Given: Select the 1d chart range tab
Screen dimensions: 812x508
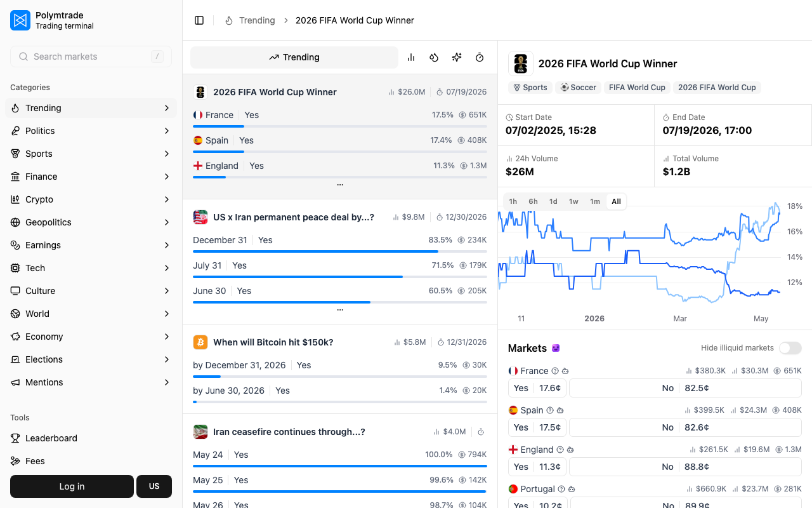Looking at the screenshot, I should coord(553,201).
